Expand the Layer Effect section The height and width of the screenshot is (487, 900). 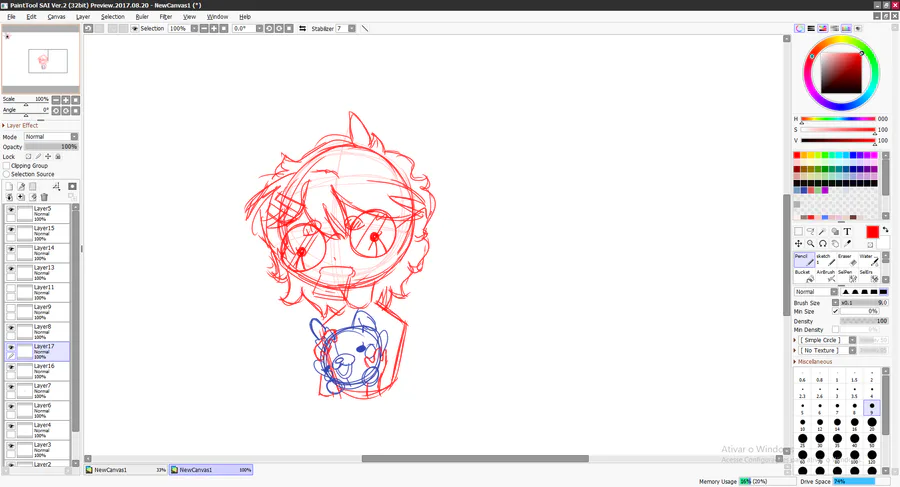pos(20,125)
